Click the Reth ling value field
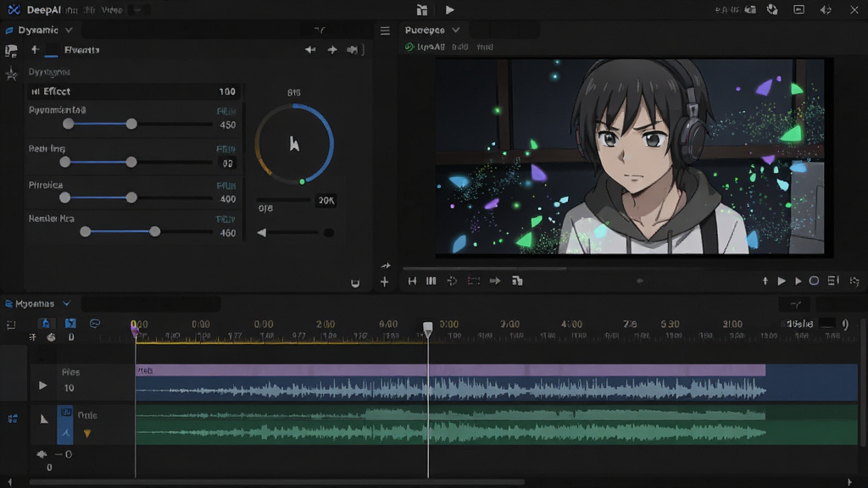Screen dimensions: 868x488 click(x=227, y=164)
